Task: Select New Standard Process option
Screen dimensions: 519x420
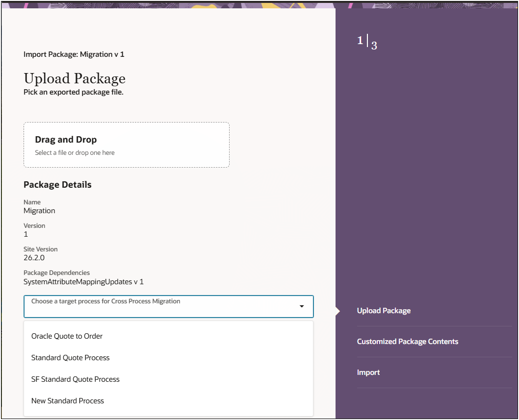Action: tap(168, 400)
